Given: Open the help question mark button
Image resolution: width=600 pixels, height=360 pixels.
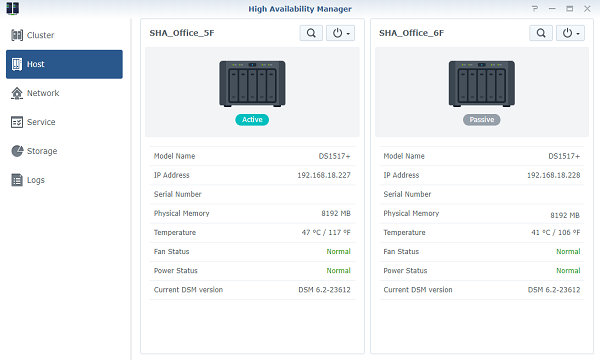Looking at the screenshot, I should pyautogui.click(x=535, y=8).
